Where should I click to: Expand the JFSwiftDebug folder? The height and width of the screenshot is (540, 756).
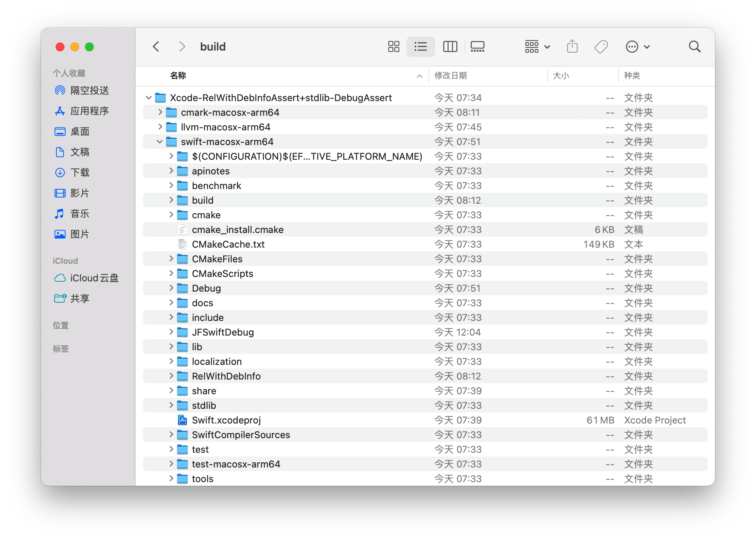171,332
